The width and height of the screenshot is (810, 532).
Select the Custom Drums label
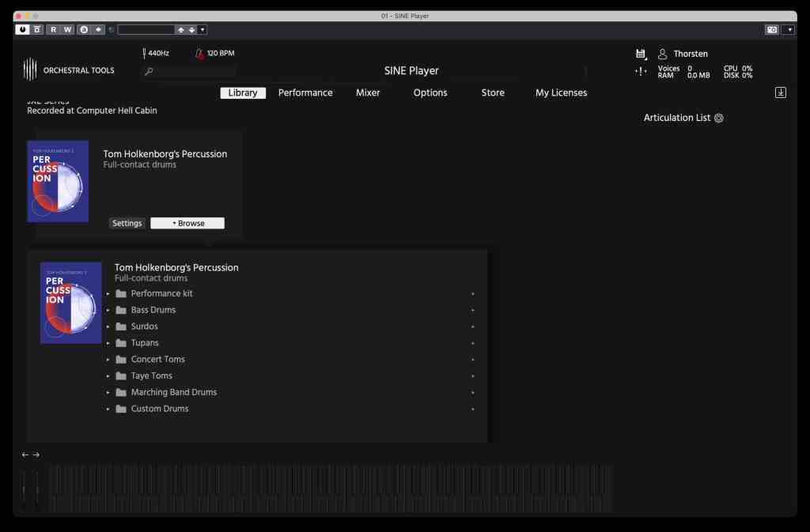160,409
